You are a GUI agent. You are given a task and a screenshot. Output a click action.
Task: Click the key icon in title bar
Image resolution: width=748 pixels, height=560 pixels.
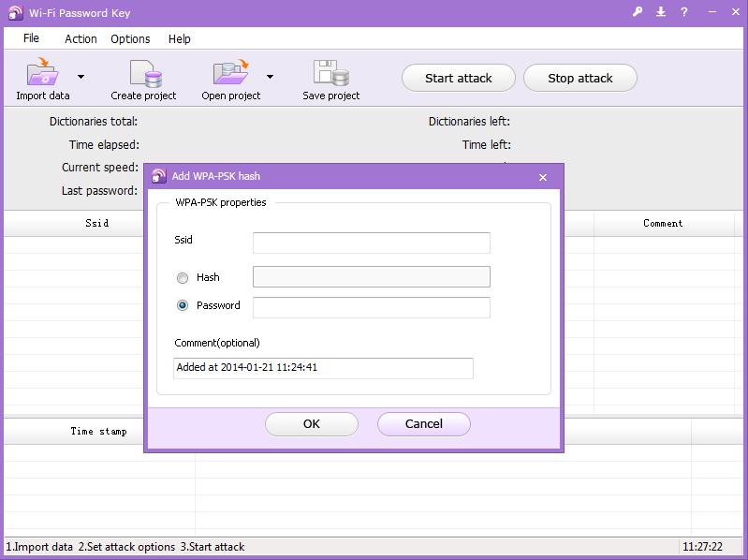point(638,12)
